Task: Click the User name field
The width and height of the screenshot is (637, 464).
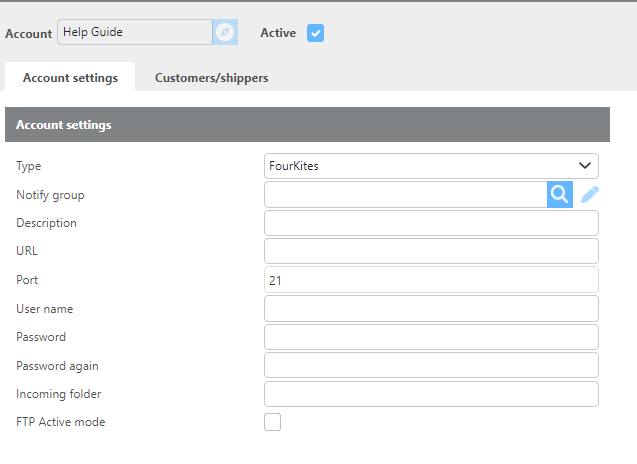Action: click(x=431, y=309)
